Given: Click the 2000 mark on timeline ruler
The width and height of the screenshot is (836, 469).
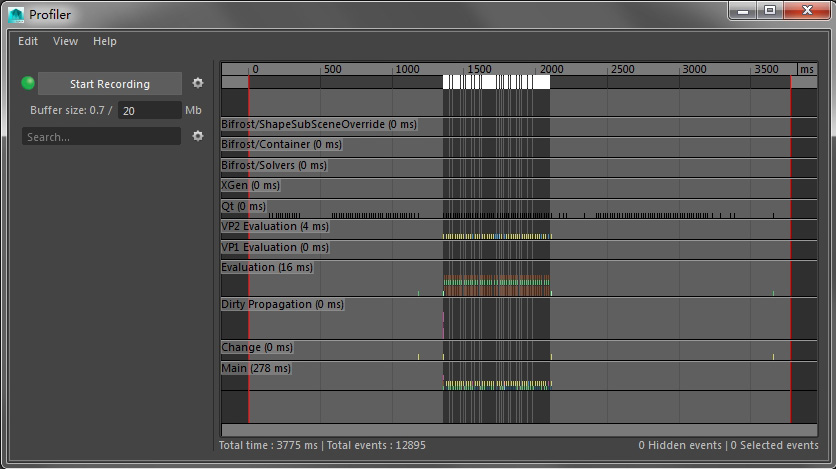Looking at the screenshot, I should click(x=551, y=69).
